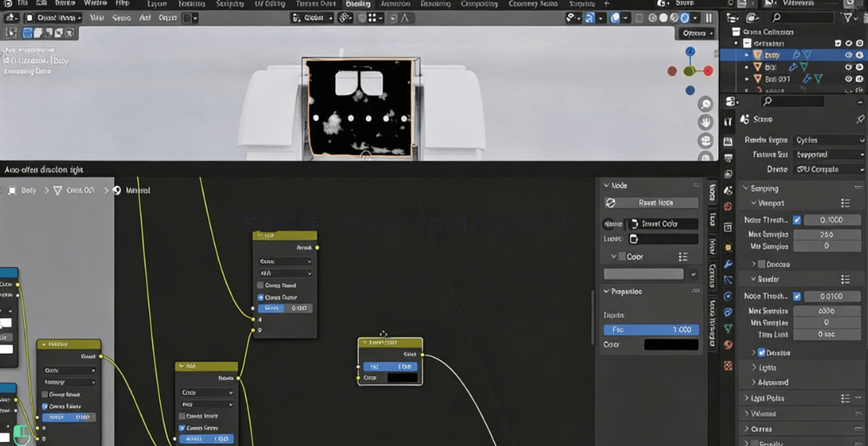
Task: Click the pin icon next to Scene
Action: pos(860,119)
